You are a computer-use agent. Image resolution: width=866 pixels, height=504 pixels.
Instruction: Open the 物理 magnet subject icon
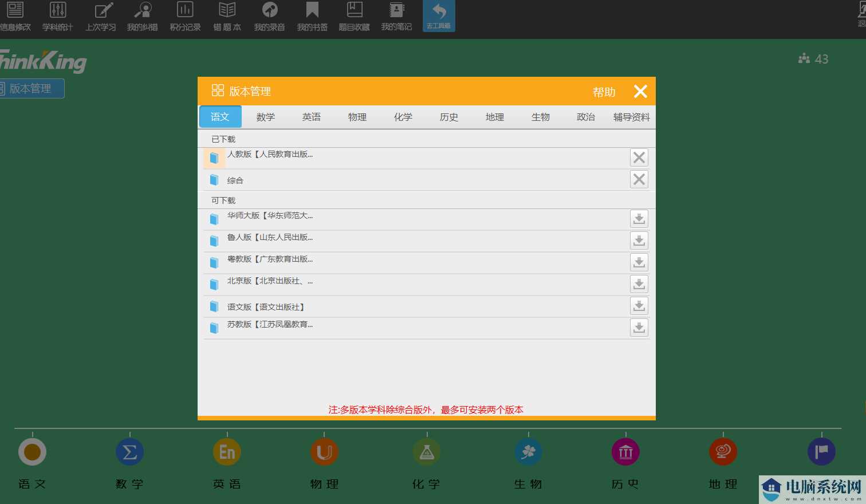pyautogui.click(x=324, y=452)
